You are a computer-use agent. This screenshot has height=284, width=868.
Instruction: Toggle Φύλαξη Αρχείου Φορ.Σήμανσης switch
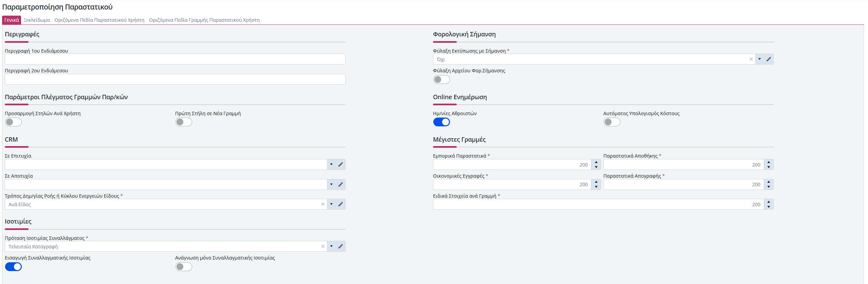(441, 79)
